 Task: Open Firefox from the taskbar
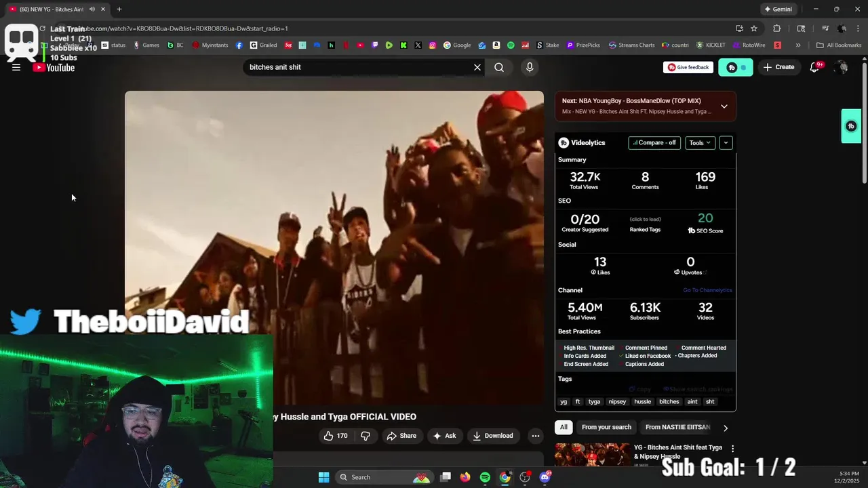click(465, 477)
